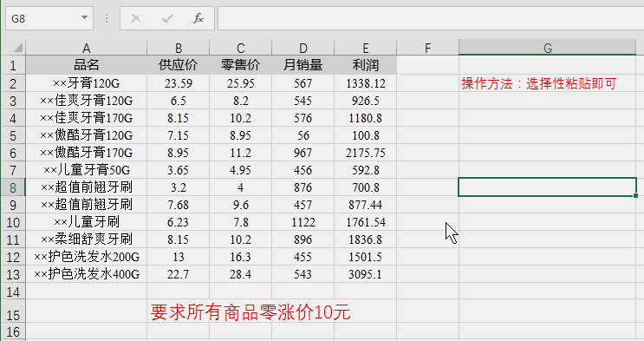Click the Cancel (X) formula bar icon

[136, 18]
